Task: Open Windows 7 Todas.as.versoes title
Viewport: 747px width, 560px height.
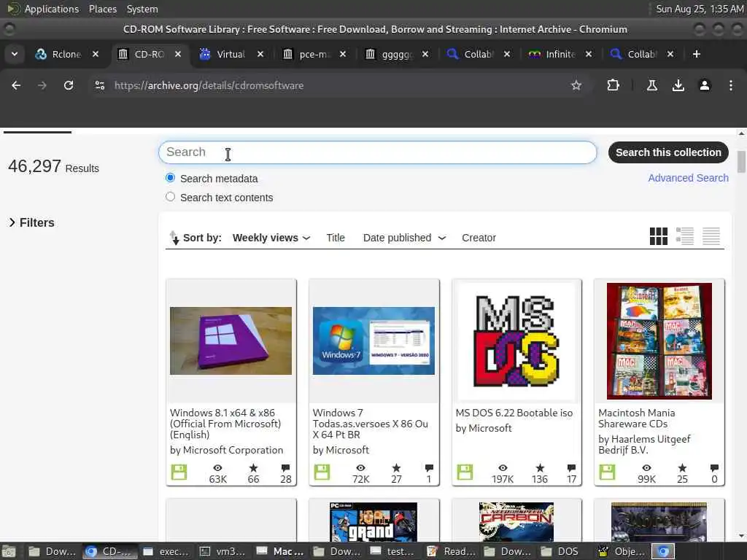Action: [370, 424]
